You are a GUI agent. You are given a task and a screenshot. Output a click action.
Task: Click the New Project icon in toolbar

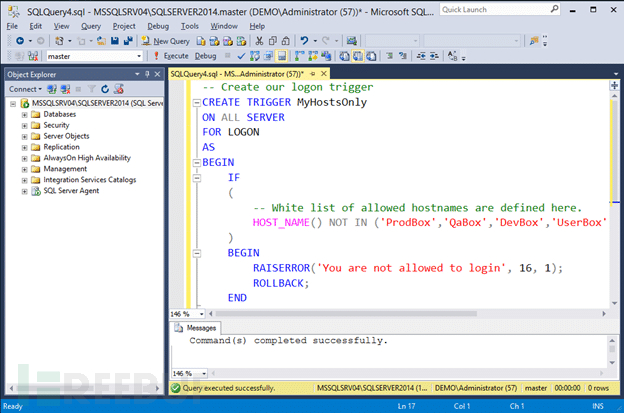59,41
